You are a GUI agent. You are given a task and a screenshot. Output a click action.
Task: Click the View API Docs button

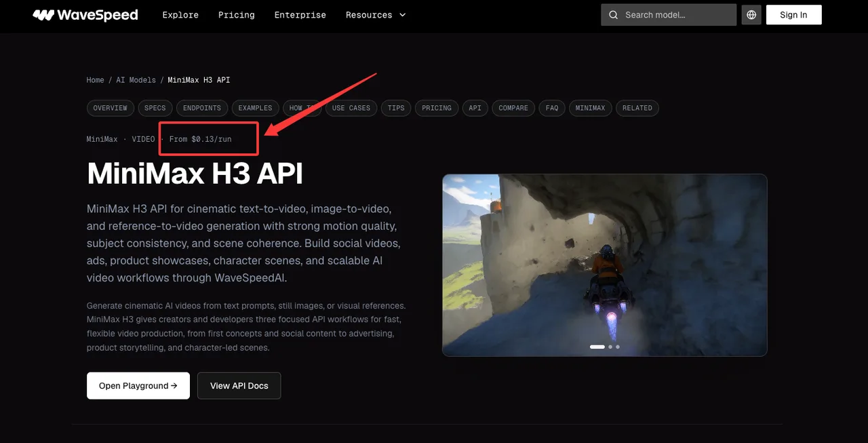[239, 385]
